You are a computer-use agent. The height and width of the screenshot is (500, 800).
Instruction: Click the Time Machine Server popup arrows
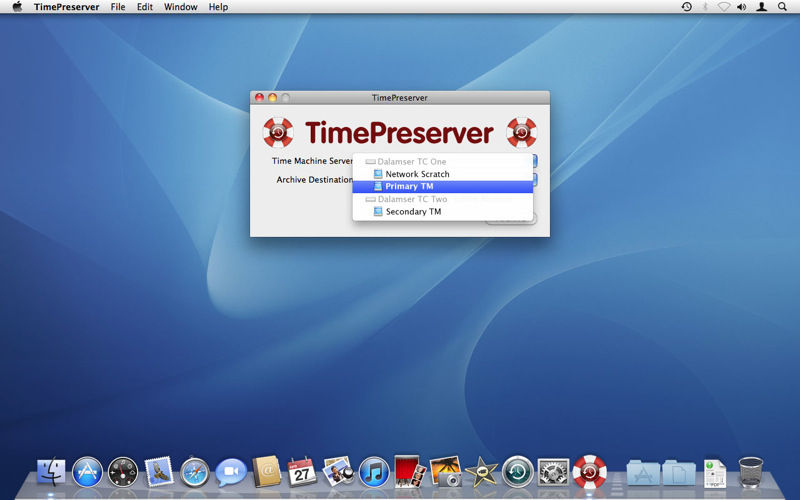coord(535,161)
